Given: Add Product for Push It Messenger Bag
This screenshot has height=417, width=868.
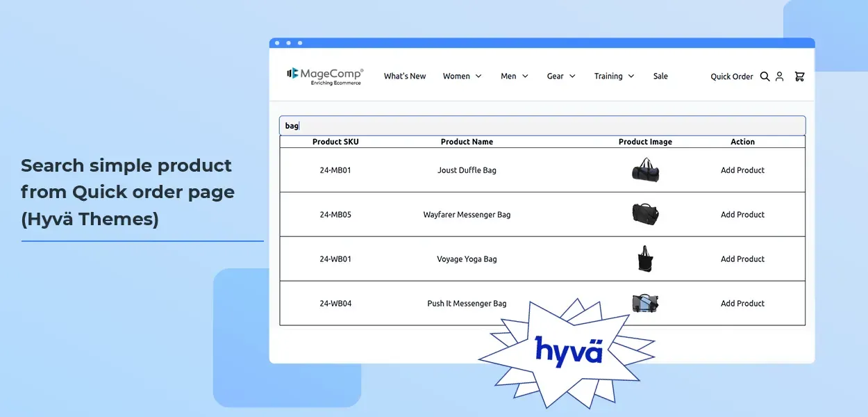Looking at the screenshot, I should (x=742, y=304).
